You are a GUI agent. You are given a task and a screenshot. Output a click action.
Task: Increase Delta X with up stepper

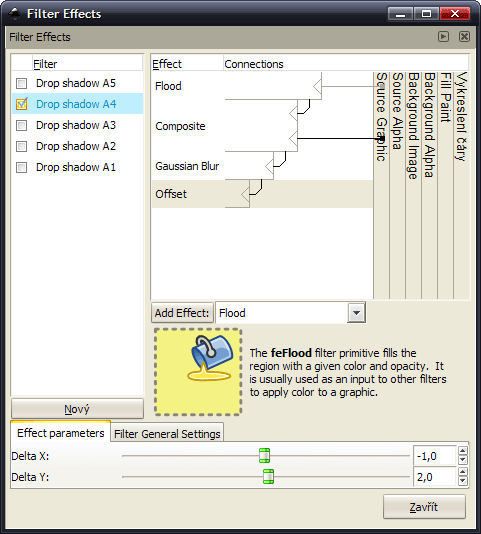pyautogui.click(x=462, y=451)
